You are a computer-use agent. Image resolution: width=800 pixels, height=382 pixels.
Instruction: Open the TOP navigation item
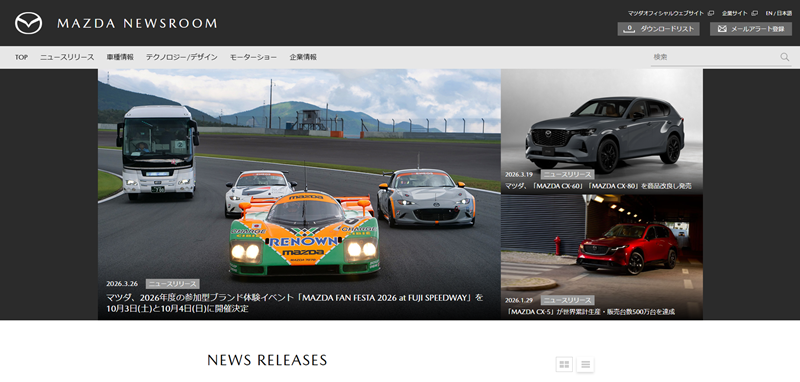point(21,57)
